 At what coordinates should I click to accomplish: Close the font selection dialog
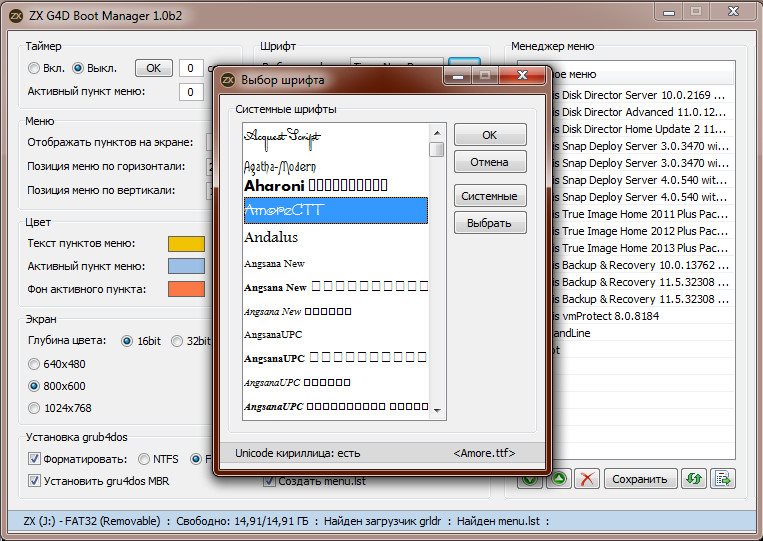(x=530, y=76)
